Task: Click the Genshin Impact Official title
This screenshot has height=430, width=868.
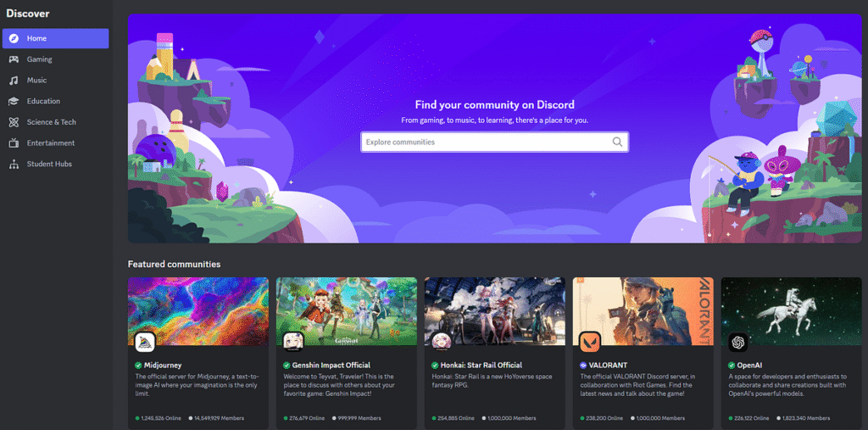Action: point(331,366)
